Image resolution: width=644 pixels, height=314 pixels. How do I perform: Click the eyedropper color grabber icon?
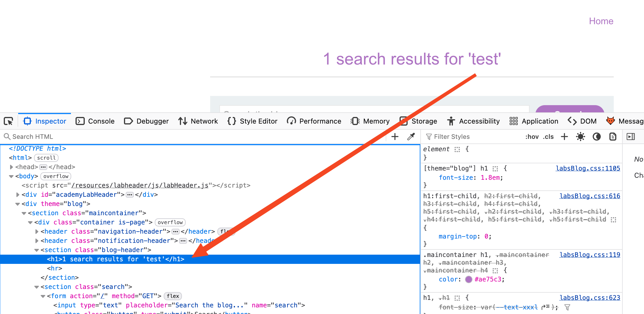[x=411, y=137]
